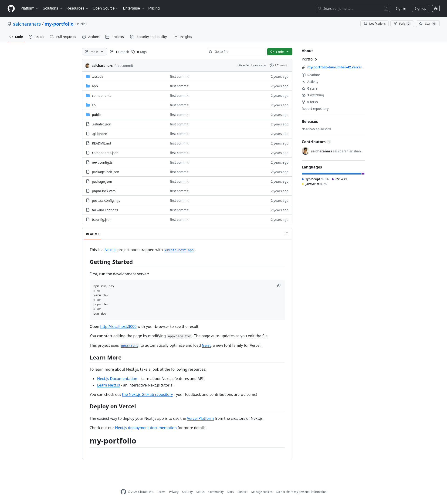Click saicharanars avatar in commit header
The width and height of the screenshot is (447, 504).
pyautogui.click(x=87, y=66)
